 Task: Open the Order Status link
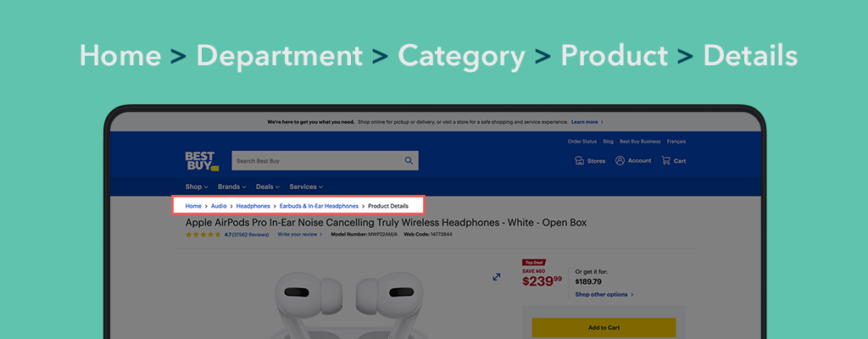click(581, 142)
